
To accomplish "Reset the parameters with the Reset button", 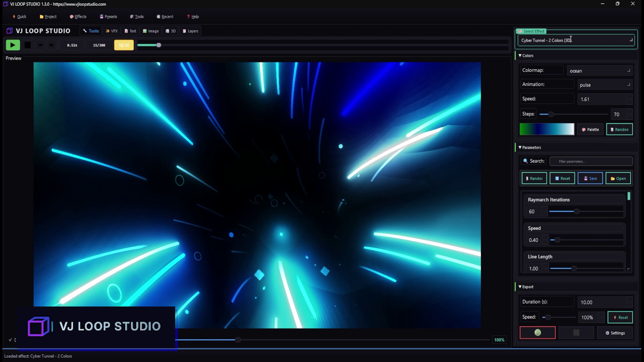I will 562,178.
